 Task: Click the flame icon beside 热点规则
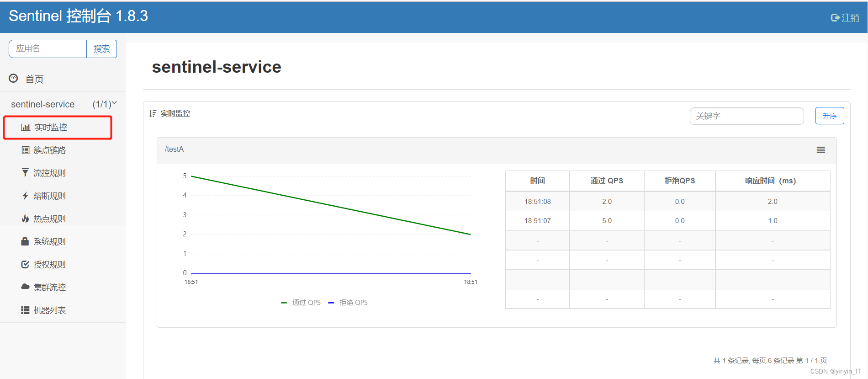25,219
